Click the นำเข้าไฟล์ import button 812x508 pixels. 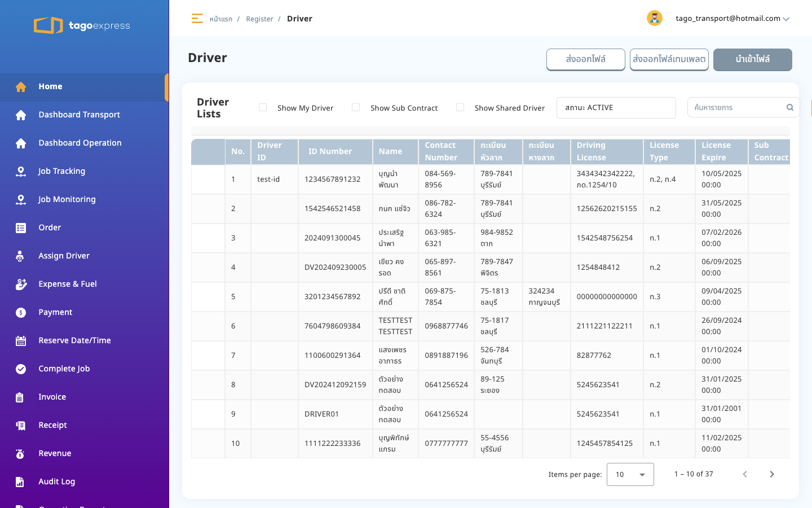pyautogui.click(x=753, y=59)
